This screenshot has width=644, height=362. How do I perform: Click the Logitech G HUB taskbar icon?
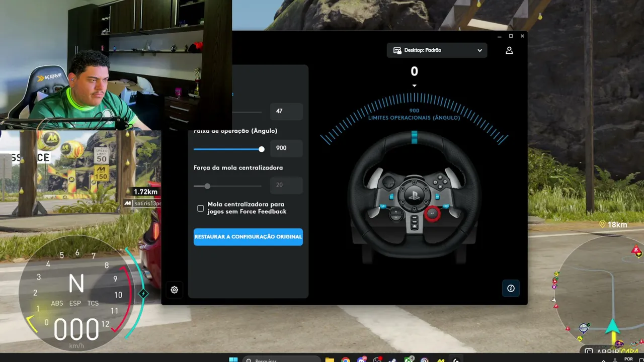tap(456, 359)
